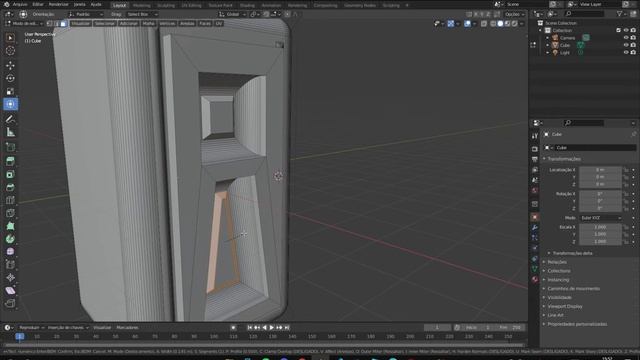This screenshot has height=360, width=640.
Task: Open the Global transform orientation dropdown
Action: (232, 14)
